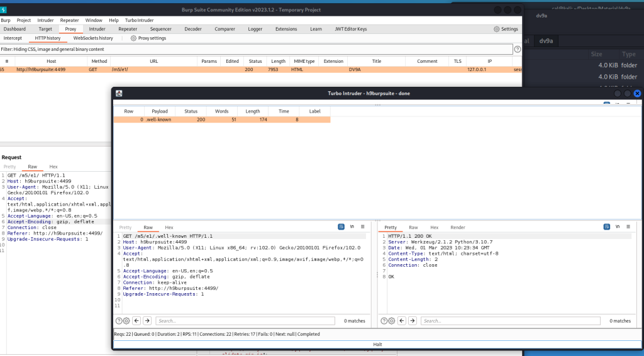Viewport: 644px width, 356px height.
Task: Sort proxy history by Method column
Action: (x=99, y=61)
